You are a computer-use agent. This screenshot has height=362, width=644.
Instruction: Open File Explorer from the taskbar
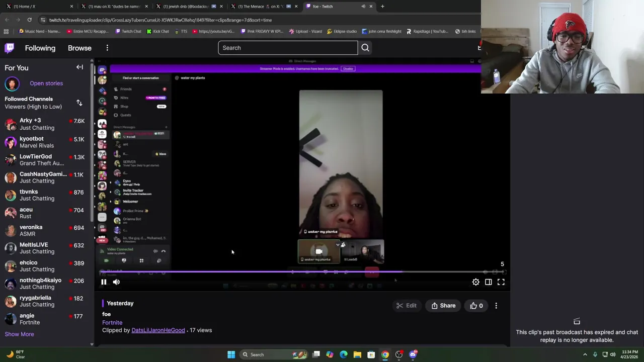[x=357, y=354]
